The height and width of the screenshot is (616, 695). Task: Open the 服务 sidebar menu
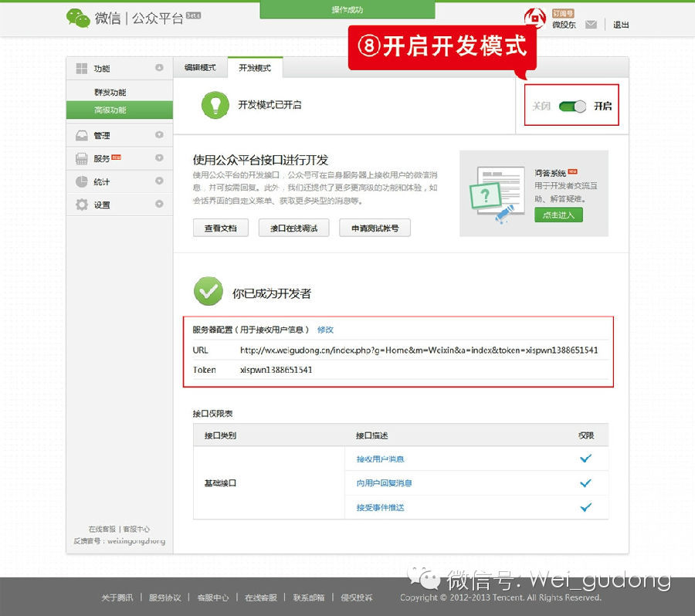[x=119, y=159]
